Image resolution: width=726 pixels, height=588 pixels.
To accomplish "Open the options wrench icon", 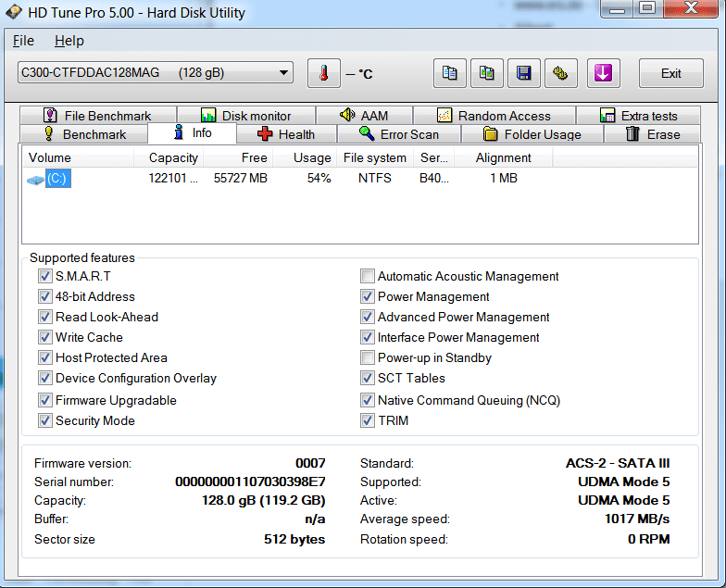I will pos(561,73).
